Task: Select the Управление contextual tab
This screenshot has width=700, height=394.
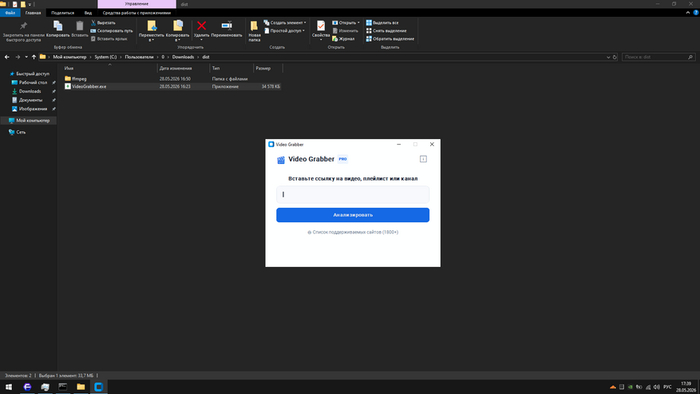Action: point(137,4)
